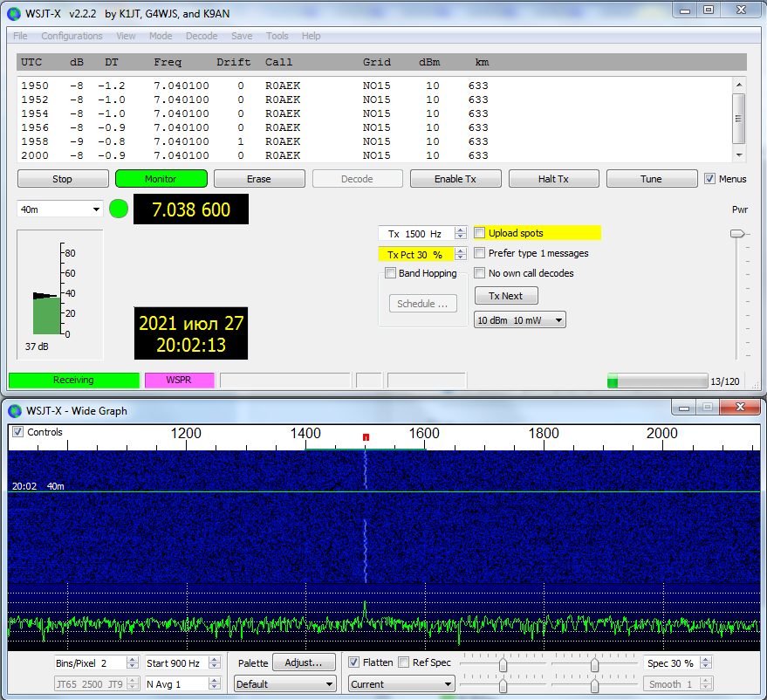Increase Bins/Pixel with the up arrow

[x=132, y=660]
